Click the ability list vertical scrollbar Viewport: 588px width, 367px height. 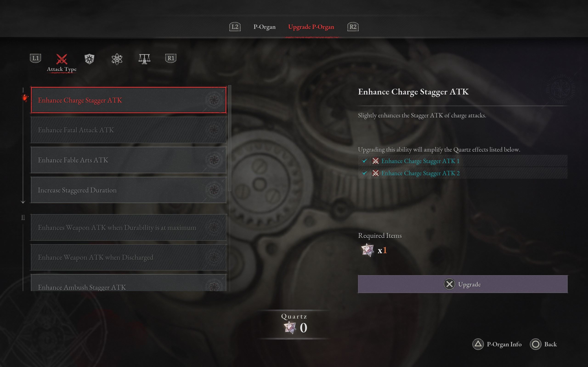click(230, 138)
